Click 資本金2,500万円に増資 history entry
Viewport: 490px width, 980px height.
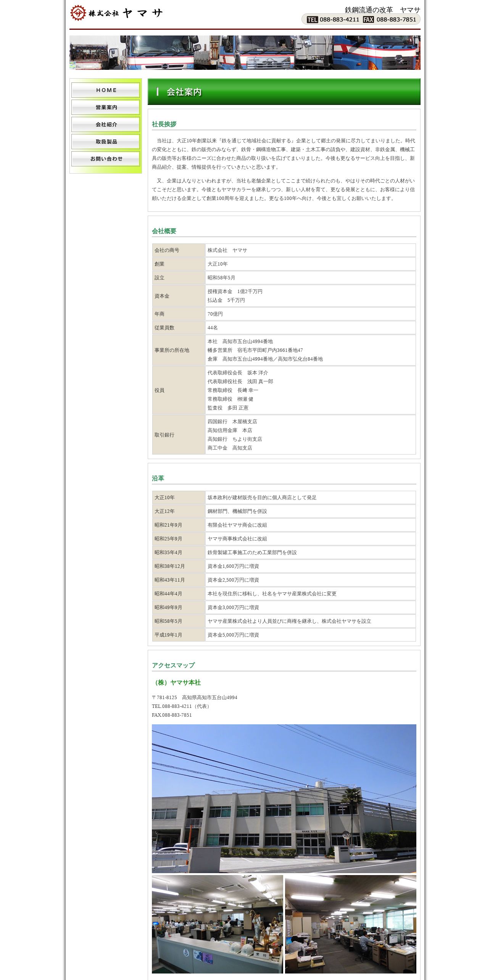coord(233,580)
